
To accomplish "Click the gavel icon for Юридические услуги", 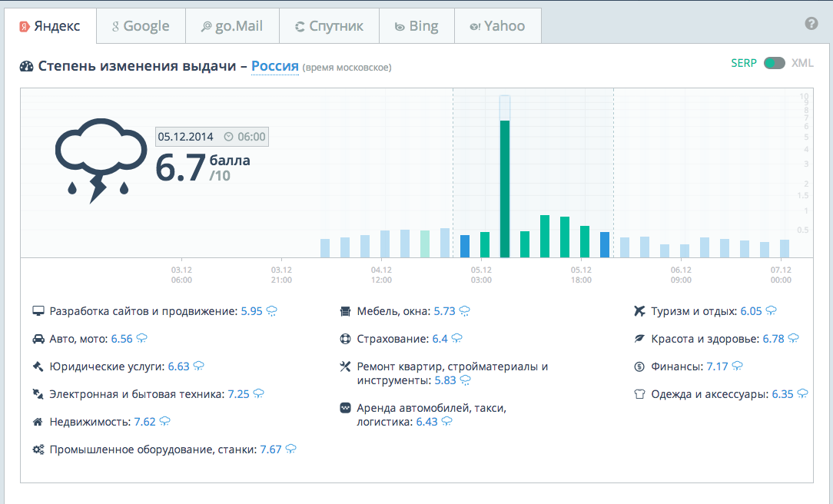I will pyautogui.click(x=38, y=366).
